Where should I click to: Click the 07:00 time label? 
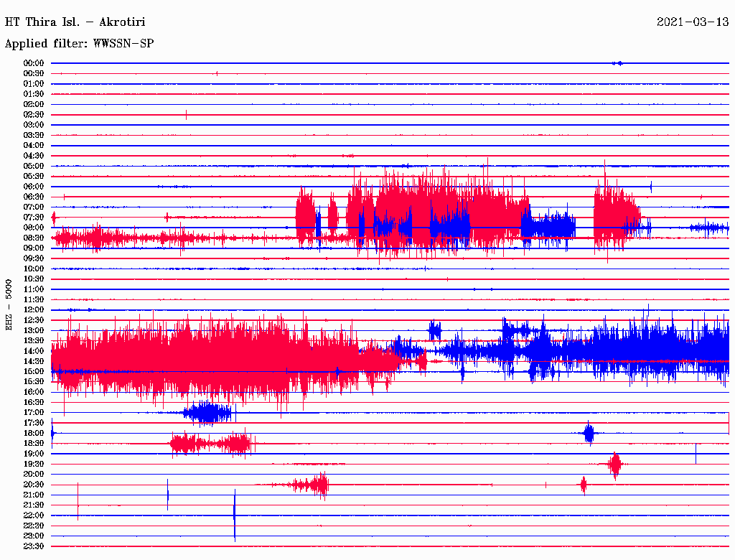point(34,207)
